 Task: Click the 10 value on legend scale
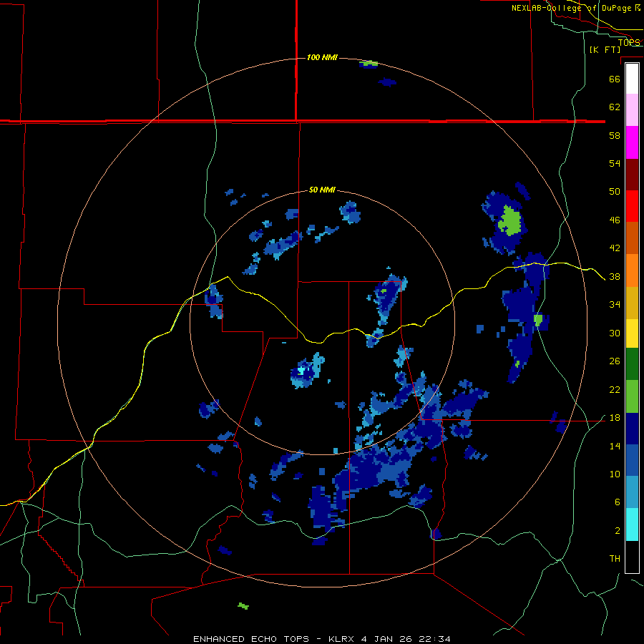tap(615, 474)
